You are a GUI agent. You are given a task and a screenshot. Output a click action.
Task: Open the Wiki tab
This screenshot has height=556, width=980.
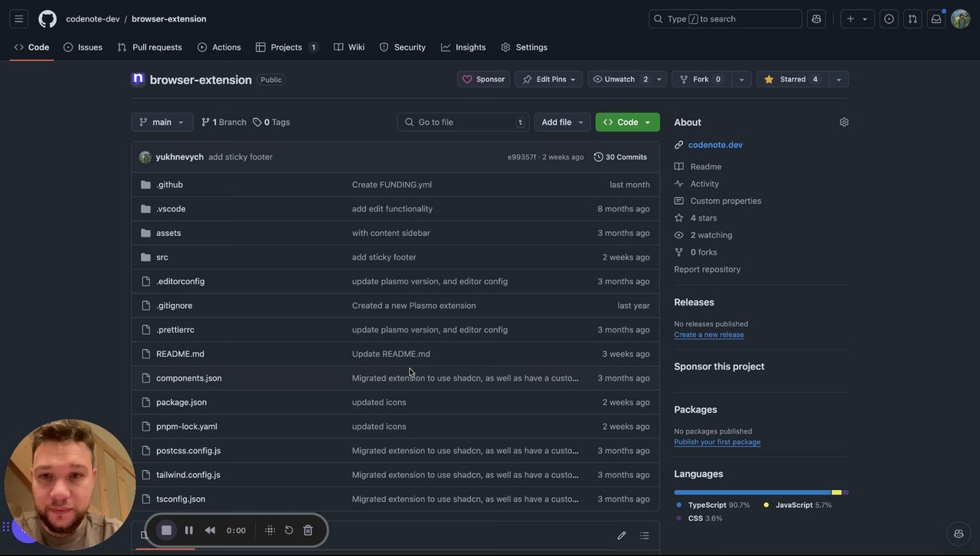pos(349,47)
